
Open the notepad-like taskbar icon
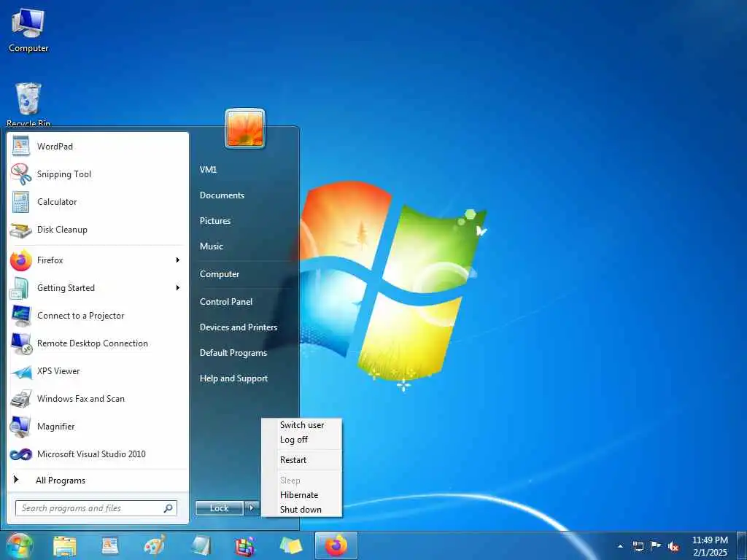pyautogui.click(x=201, y=546)
